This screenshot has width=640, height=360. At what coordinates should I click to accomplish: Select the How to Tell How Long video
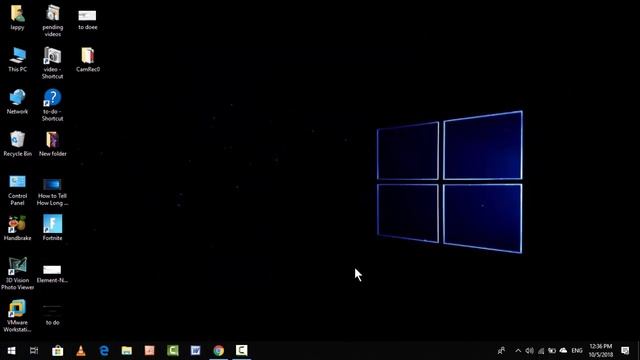click(52, 184)
